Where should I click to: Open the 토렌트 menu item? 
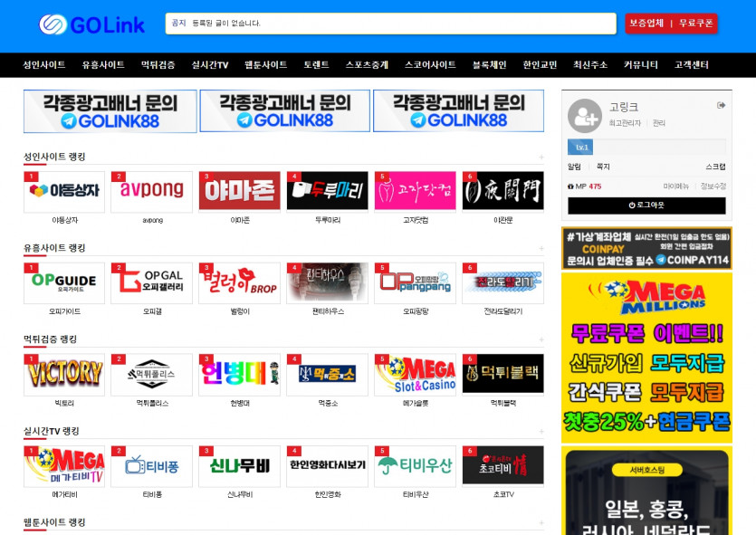point(316,65)
